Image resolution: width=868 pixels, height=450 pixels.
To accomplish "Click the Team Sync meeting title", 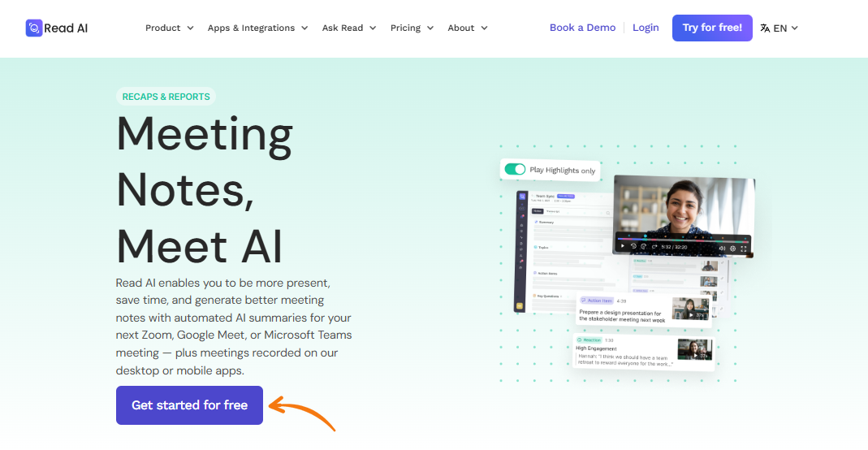I will [x=546, y=196].
